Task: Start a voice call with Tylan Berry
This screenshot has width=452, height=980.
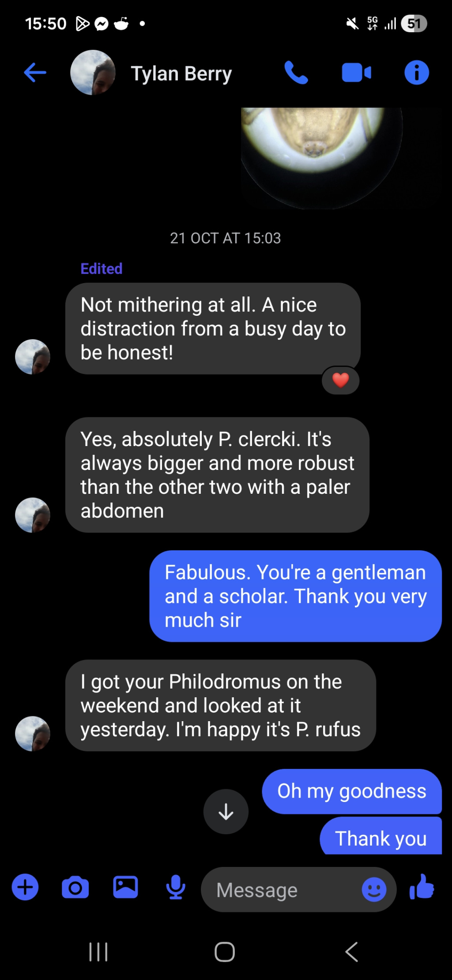Action: [296, 73]
